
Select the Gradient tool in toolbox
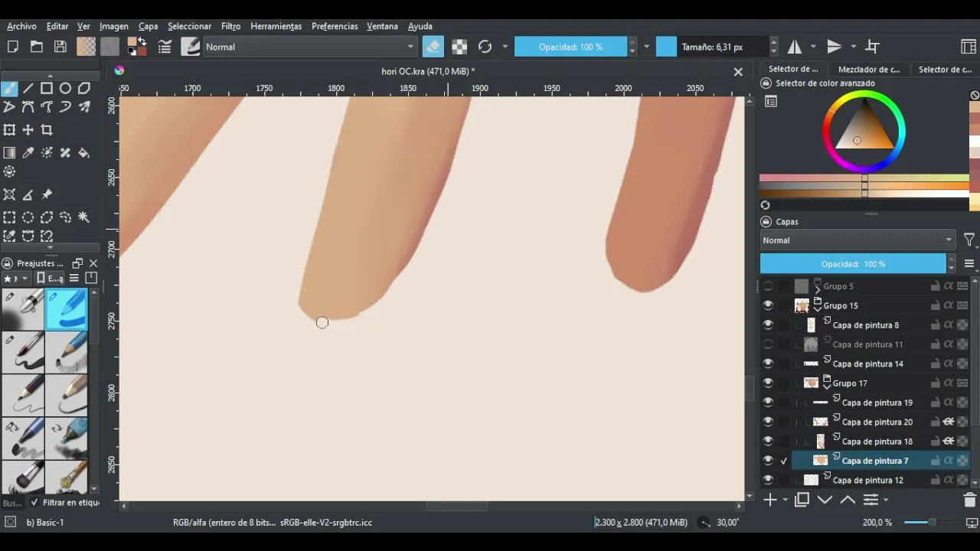pos(9,153)
